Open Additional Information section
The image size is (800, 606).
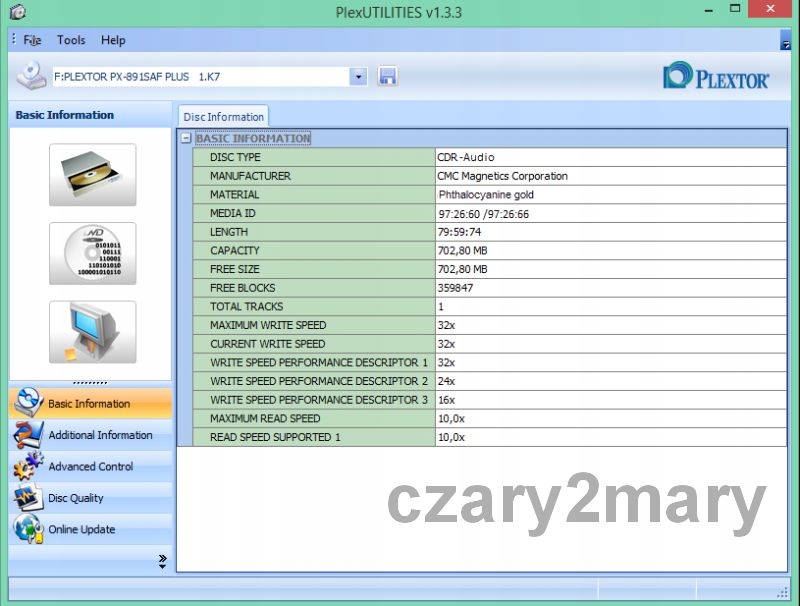pyautogui.click(x=99, y=435)
